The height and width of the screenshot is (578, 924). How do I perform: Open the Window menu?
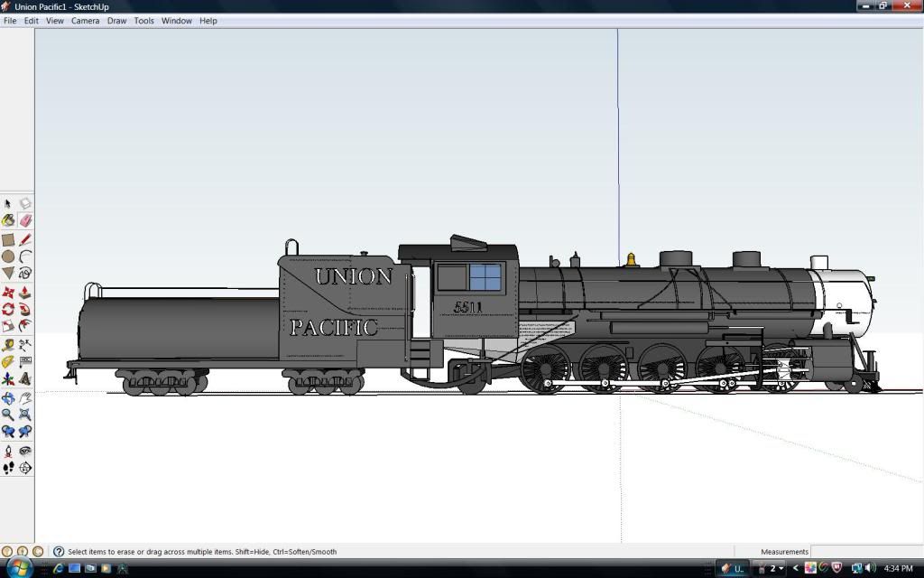[177, 21]
